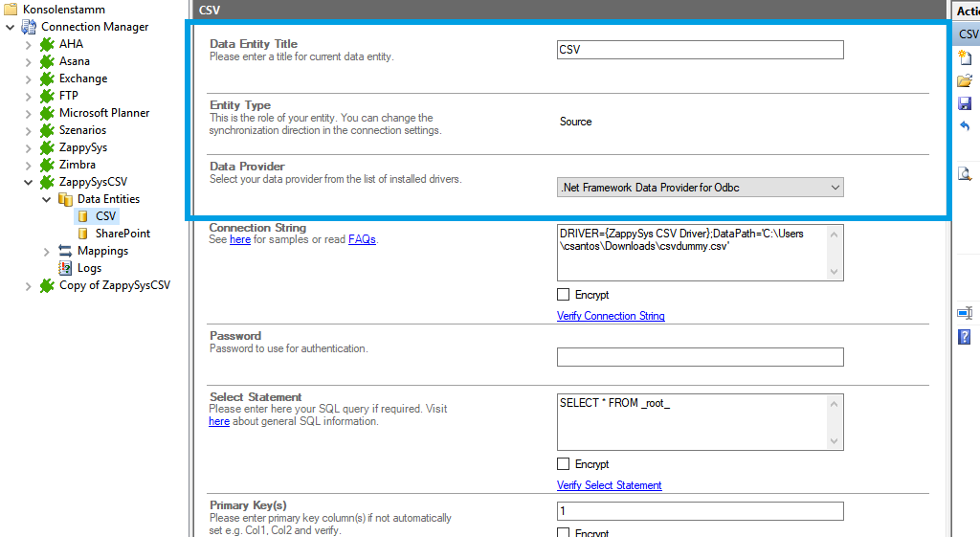Click the blue undo arrow icon

(965, 126)
